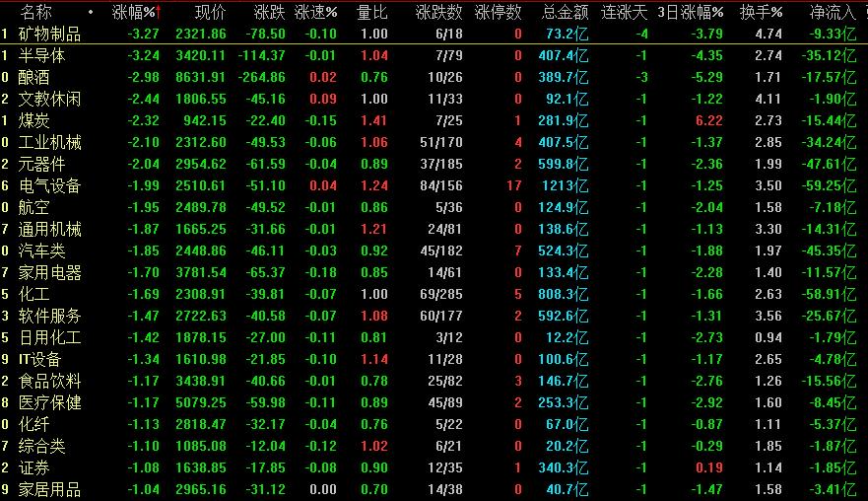868x501 pixels.
Task: Click 煤炭 volume ratio 1.41
Action: 374,120
